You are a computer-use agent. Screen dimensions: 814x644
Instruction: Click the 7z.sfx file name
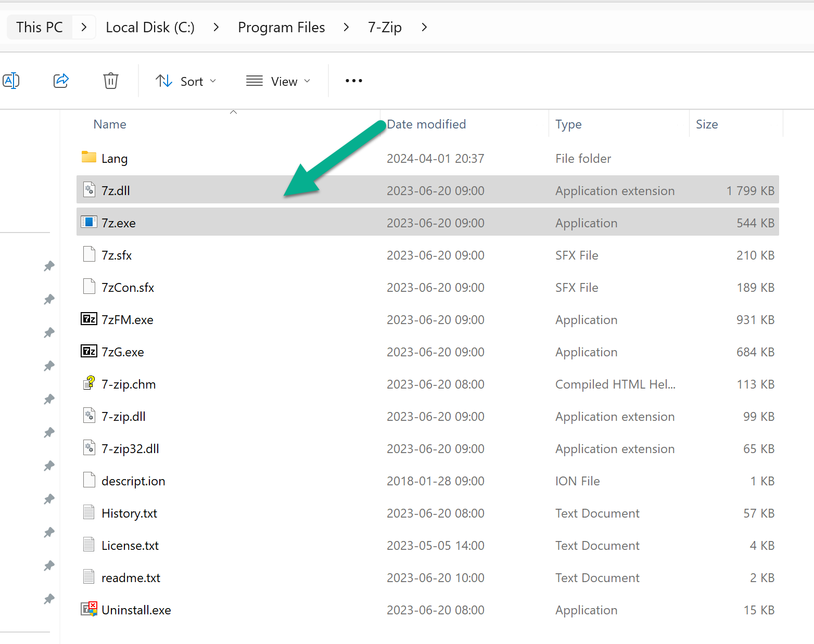(x=117, y=255)
